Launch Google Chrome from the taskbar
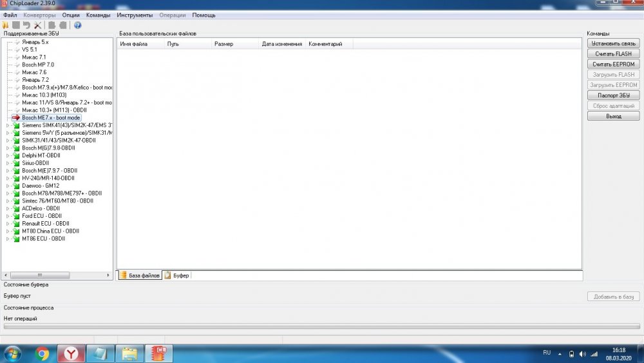The height and width of the screenshot is (363, 644). pyautogui.click(x=43, y=353)
